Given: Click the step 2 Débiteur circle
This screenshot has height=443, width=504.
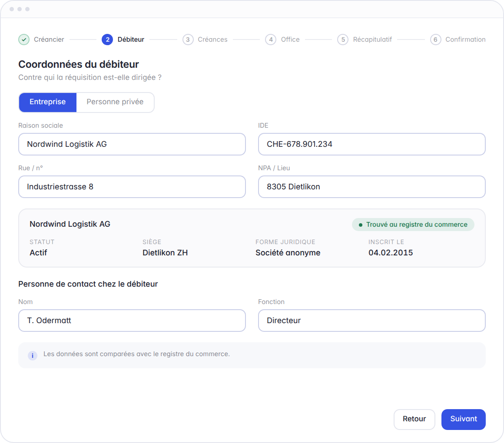Looking at the screenshot, I should click(x=107, y=40).
